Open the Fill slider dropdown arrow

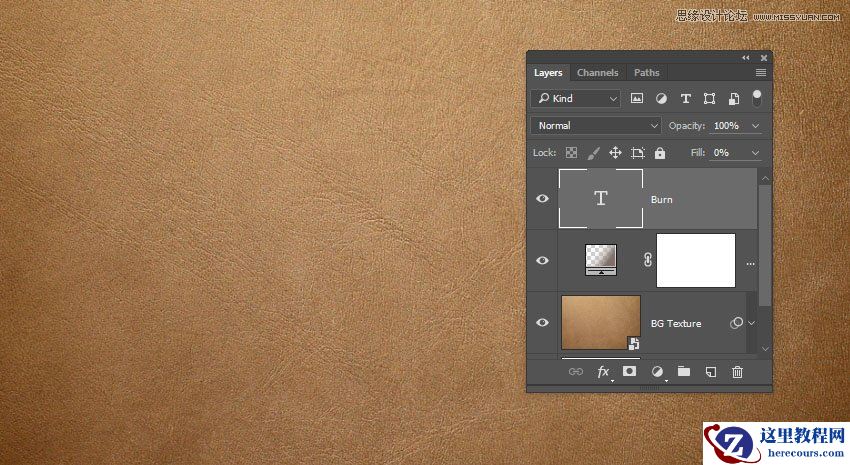click(755, 153)
